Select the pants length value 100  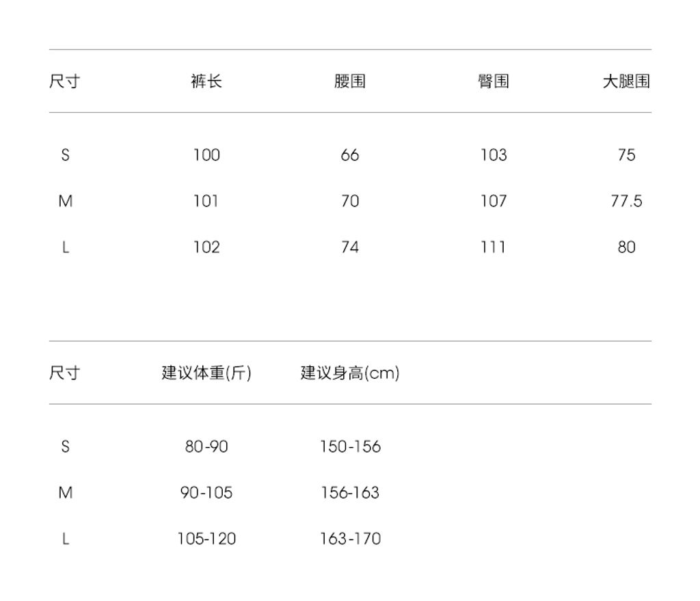(x=206, y=155)
